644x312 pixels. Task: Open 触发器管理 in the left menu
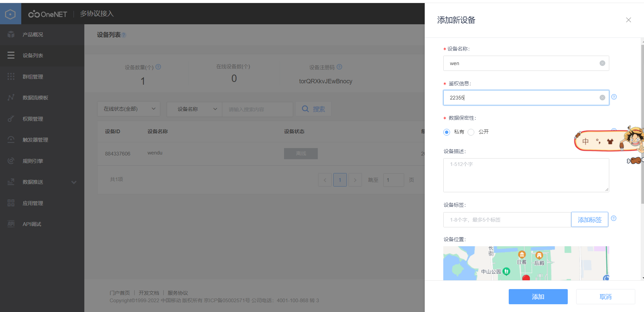pos(35,139)
